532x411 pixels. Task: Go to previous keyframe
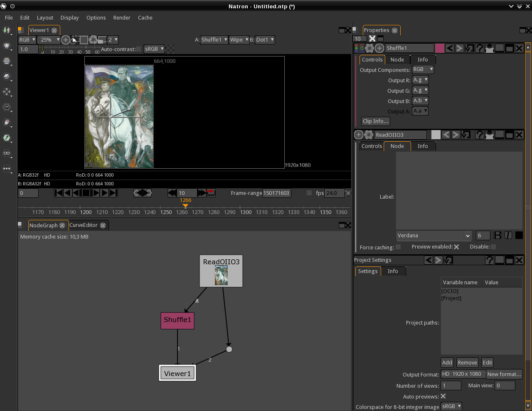click(138, 193)
